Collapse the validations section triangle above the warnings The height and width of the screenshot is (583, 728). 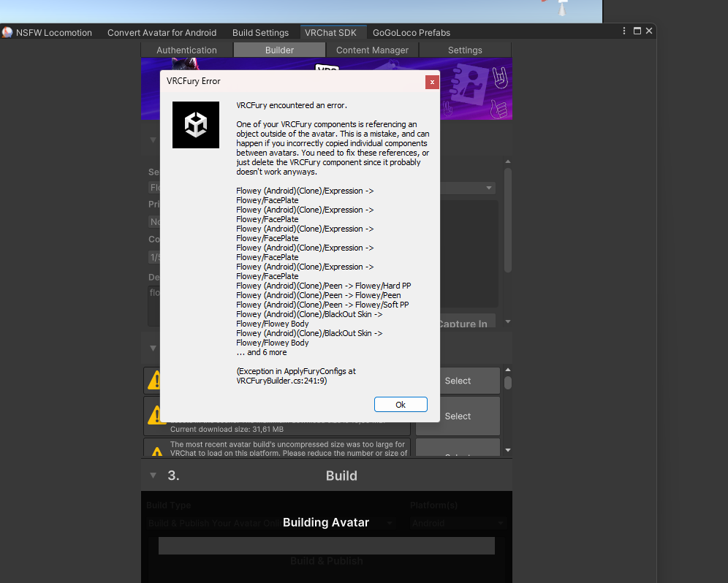pyautogui.click(x=153, y=348)
